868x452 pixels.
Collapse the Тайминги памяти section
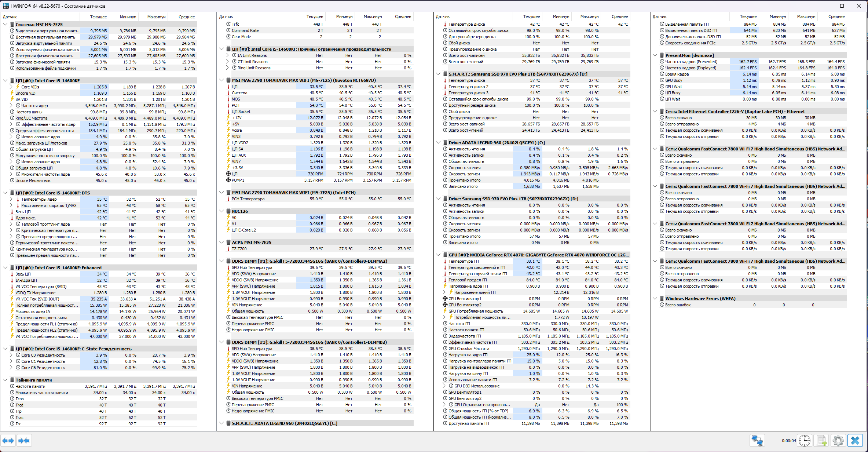tap(5, 380)
